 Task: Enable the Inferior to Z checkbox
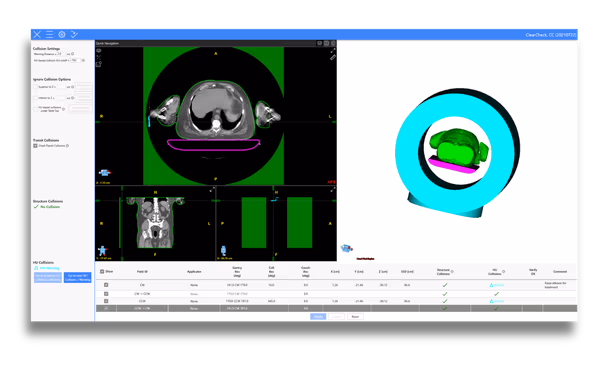[x=35, y=98]
